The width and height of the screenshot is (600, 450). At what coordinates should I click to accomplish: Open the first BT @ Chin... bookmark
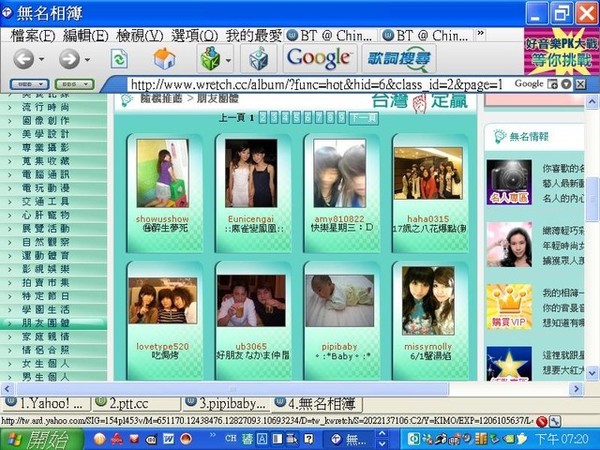[x=331, y=36]
